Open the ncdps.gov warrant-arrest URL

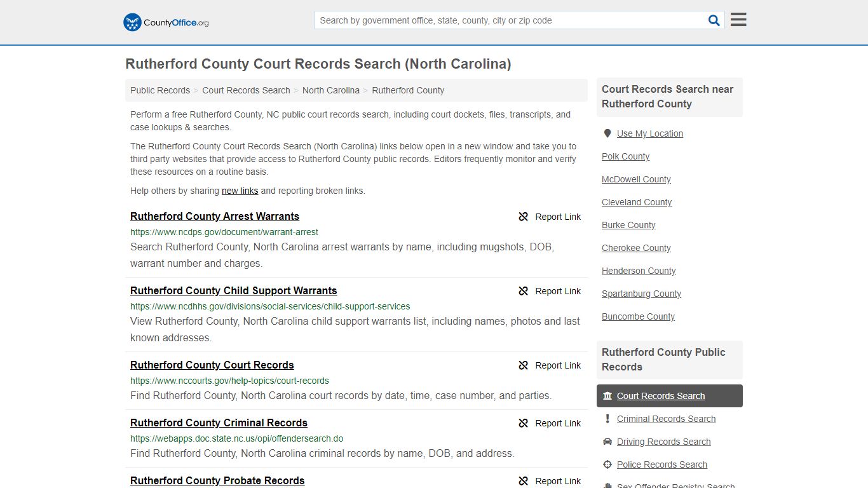pos(224,232)
